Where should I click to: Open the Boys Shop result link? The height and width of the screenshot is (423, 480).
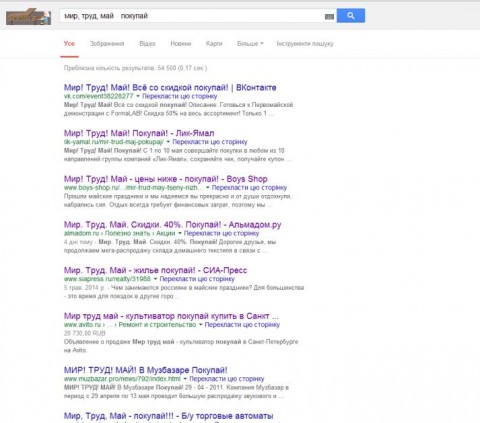166,179
